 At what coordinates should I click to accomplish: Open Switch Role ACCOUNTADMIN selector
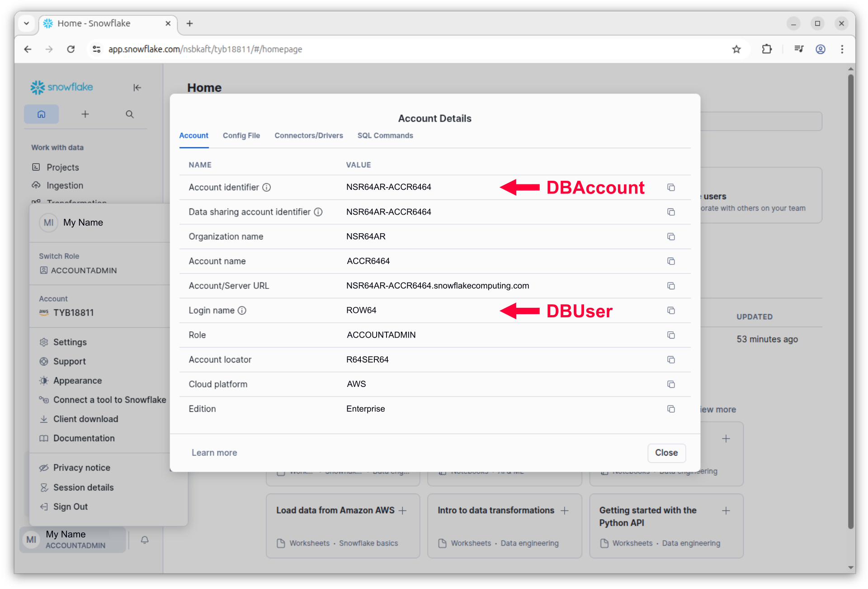[84, 270]
